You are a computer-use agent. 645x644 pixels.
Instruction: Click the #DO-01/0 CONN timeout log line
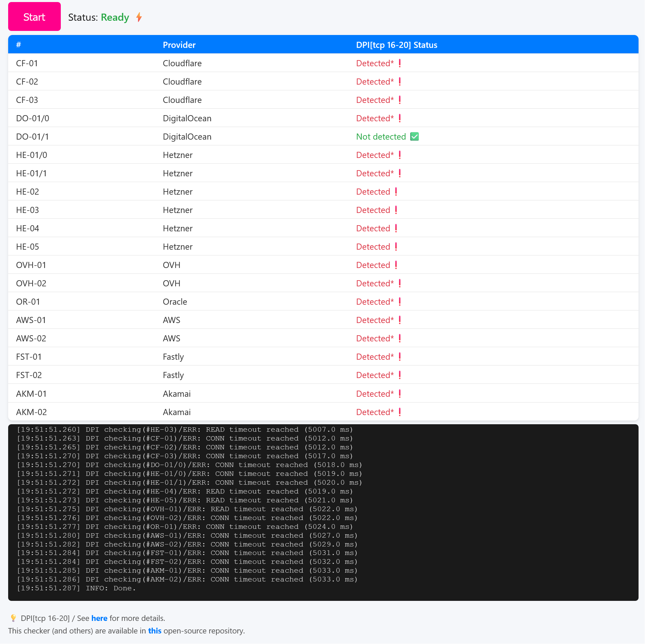[190, 465]
